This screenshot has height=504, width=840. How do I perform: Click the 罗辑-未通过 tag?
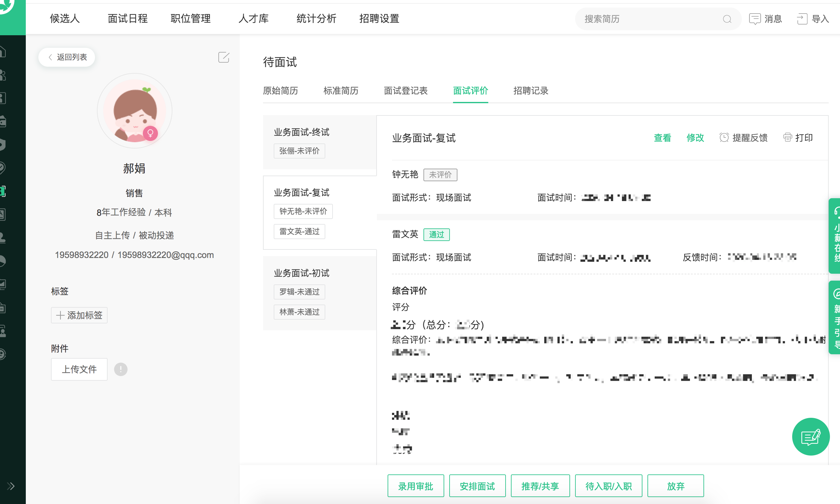pyautogui.click(x=299, y=292)
